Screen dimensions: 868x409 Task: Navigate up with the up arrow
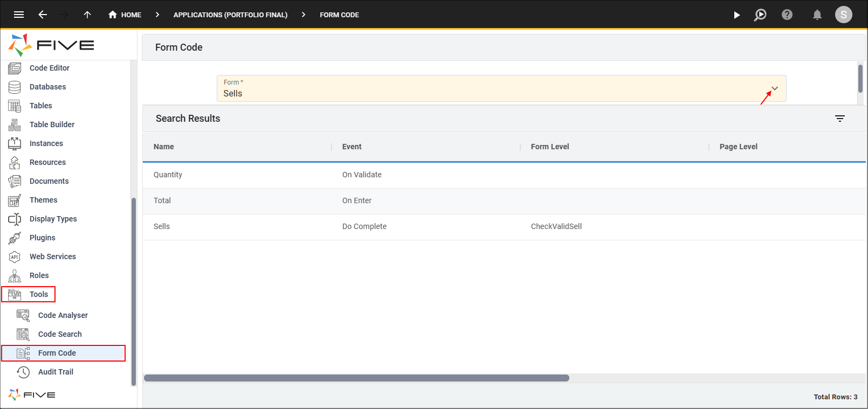tap(87, 15)
